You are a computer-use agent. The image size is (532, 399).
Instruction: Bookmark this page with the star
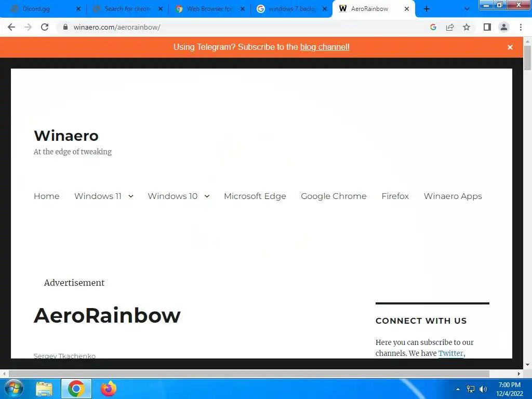pos(467,27)
